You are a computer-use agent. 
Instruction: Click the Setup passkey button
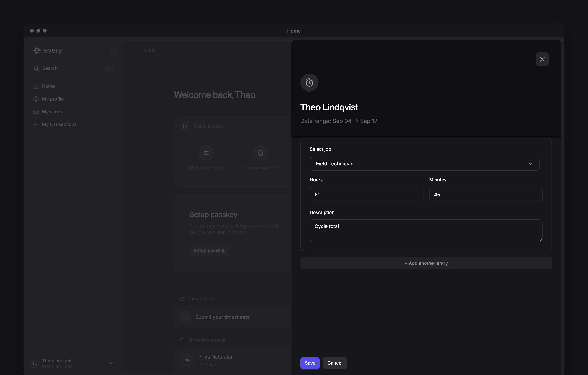[x=209, y=250]
